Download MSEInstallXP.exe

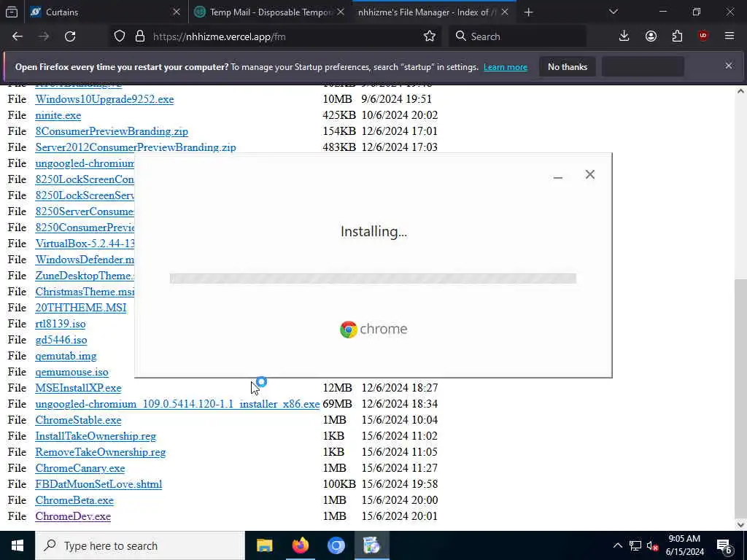point(78,388)
